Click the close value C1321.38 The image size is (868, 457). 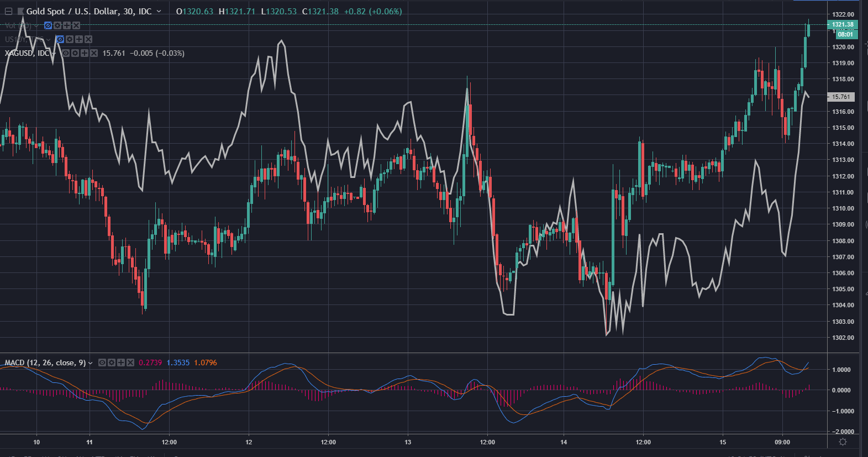320,11
